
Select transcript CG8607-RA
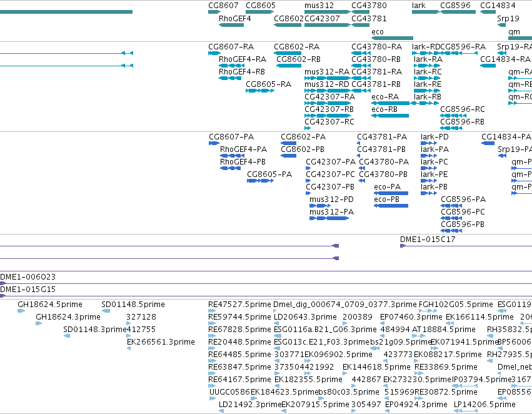point(231,47)
